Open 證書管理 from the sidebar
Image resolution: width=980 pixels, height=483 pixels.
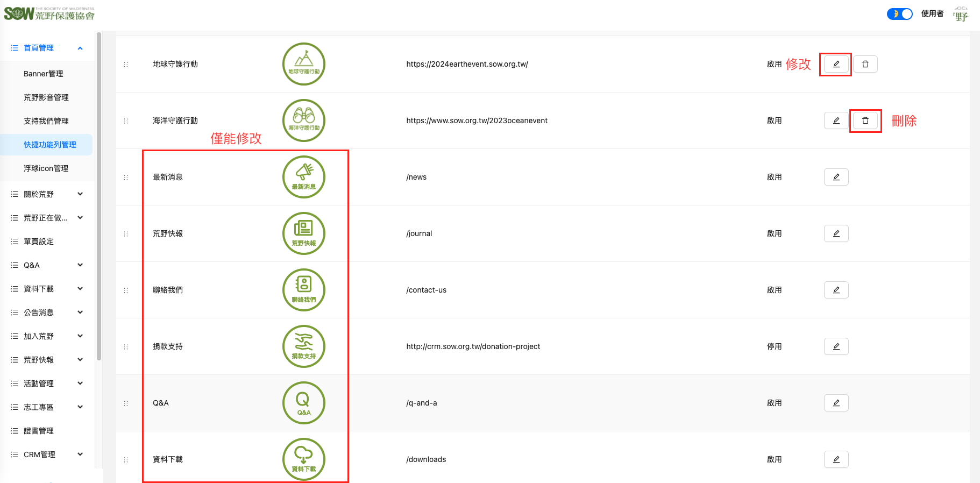tap(39, 431)
